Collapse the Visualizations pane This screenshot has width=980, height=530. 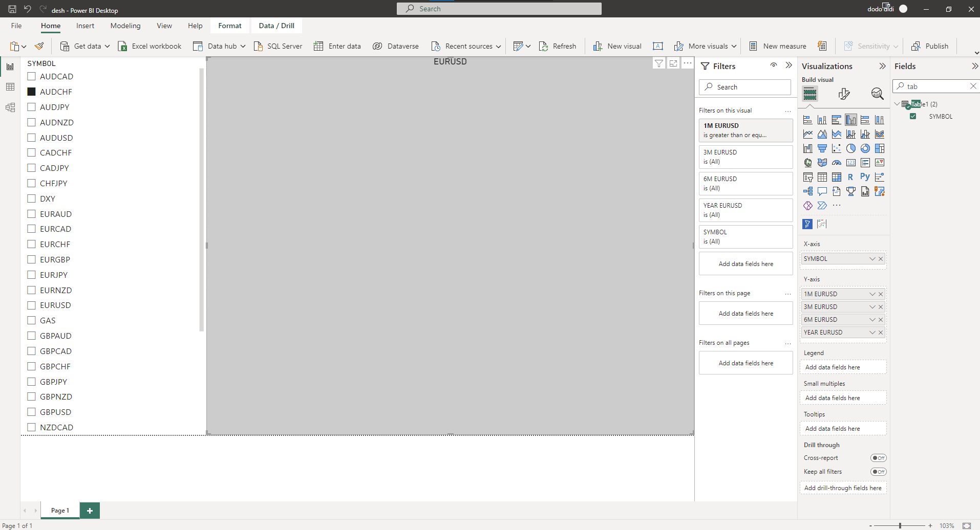(x=882, y=66)
